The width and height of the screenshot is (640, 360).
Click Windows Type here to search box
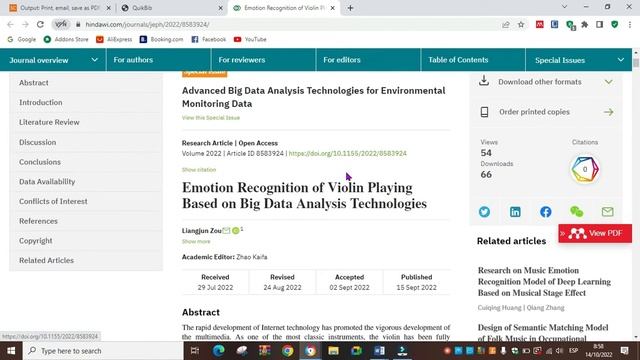[103, 351]
